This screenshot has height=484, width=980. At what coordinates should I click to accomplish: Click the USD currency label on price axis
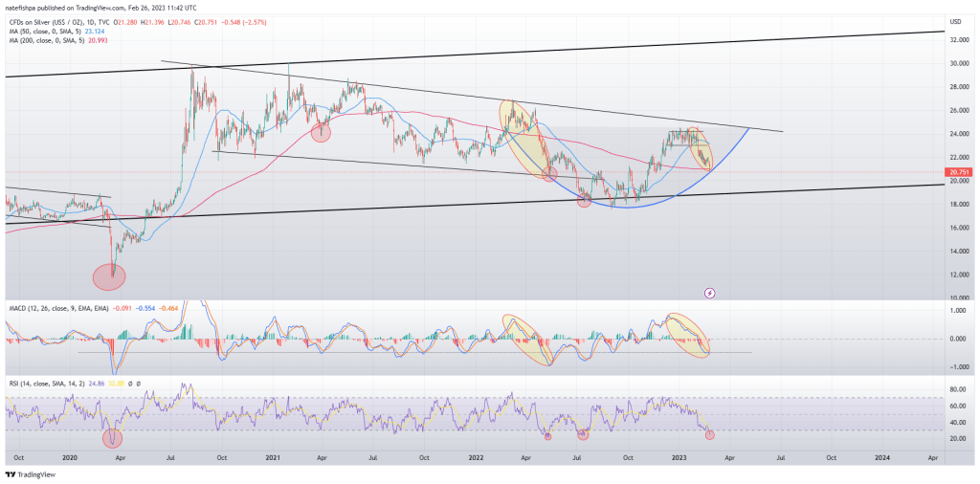tap(954, 21)
